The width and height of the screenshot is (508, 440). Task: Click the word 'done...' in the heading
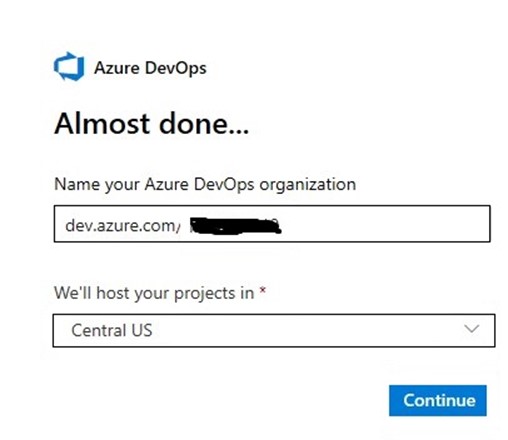click(x=204, y=124)
